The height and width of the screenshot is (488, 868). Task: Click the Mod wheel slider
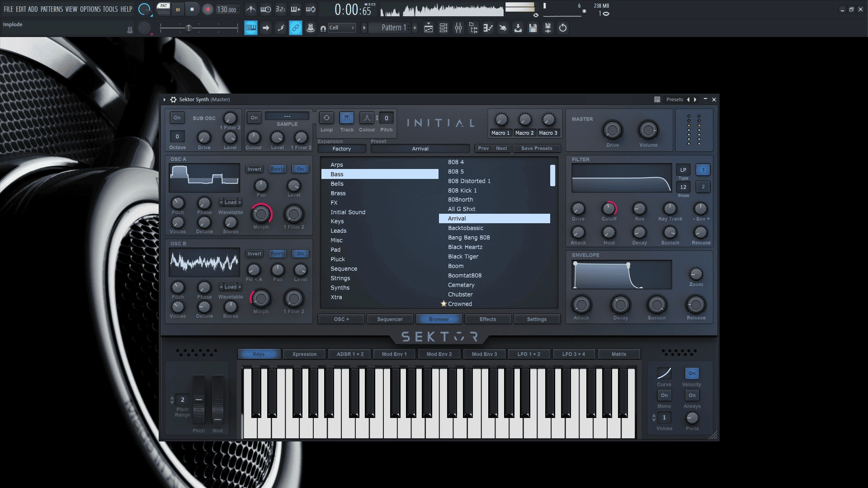[x=217, y=399]
